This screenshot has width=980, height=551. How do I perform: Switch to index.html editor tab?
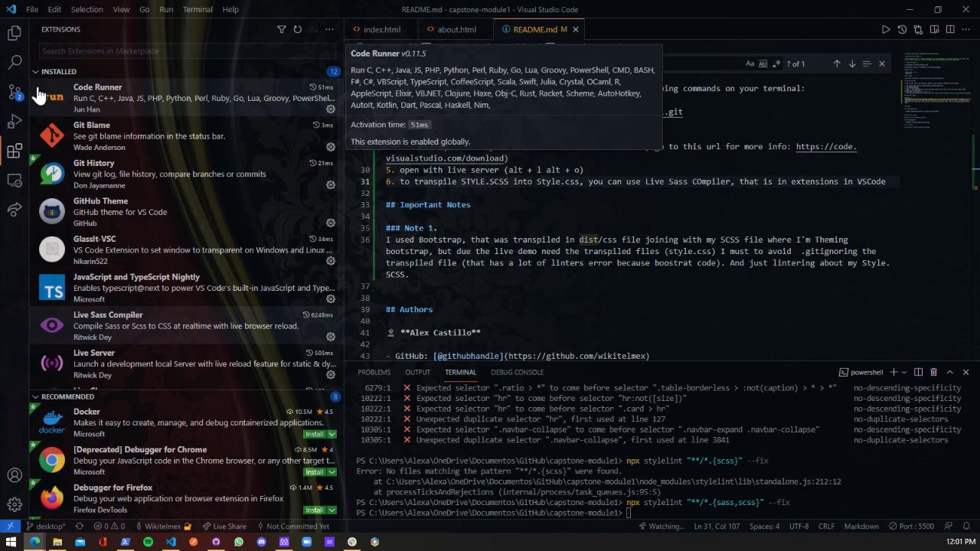[382, 29]
